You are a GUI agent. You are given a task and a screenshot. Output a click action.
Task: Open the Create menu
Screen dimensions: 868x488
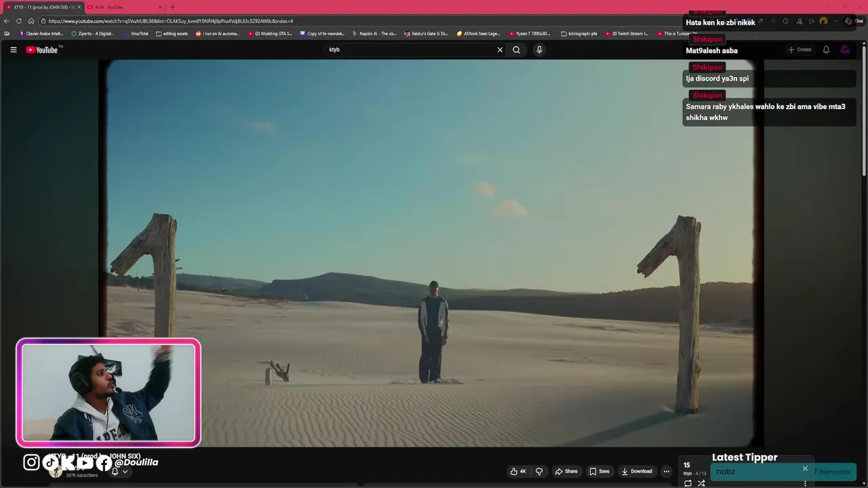pyautogui.click(x=800, y=49)
